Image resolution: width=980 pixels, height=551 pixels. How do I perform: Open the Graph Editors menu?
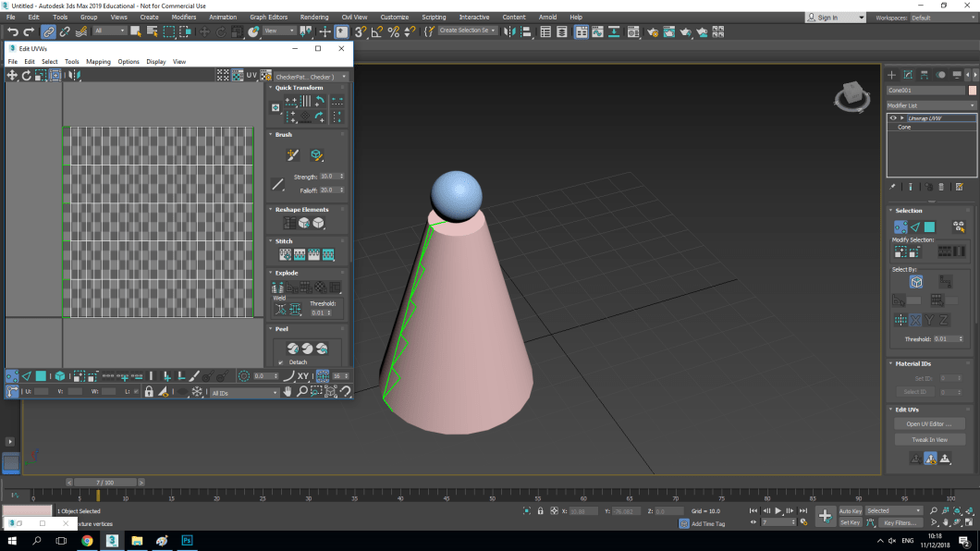pyautogui.click(x=268, y=16)
